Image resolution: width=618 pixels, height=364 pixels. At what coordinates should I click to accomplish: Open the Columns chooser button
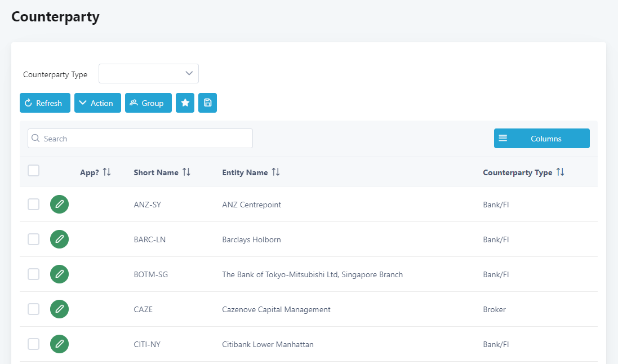click(541, 139)
